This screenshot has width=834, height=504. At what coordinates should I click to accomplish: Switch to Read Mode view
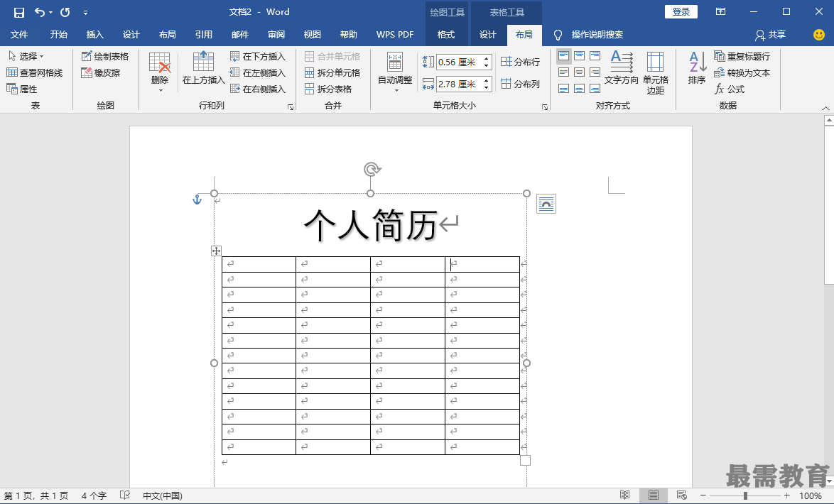[x=625, y=495]
